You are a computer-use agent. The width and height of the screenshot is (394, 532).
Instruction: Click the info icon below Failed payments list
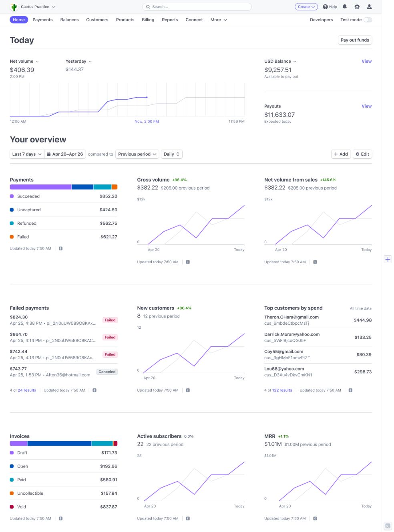(94, 390)
